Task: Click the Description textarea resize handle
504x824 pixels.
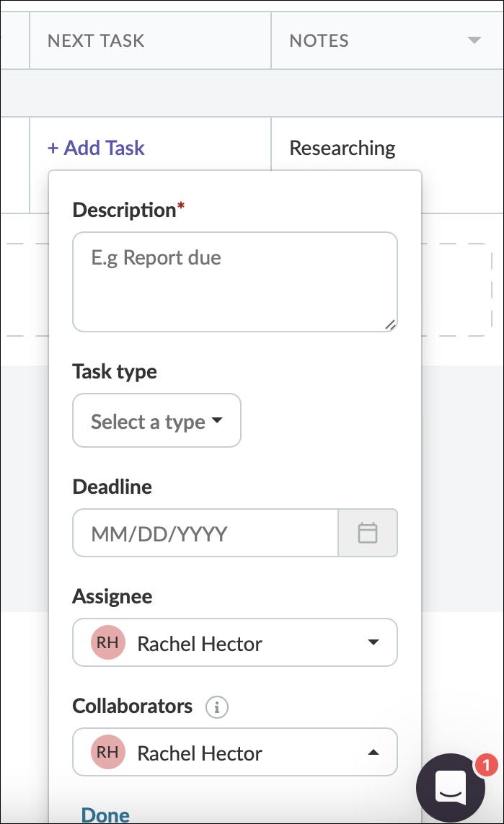Action: tap(389, 327)
